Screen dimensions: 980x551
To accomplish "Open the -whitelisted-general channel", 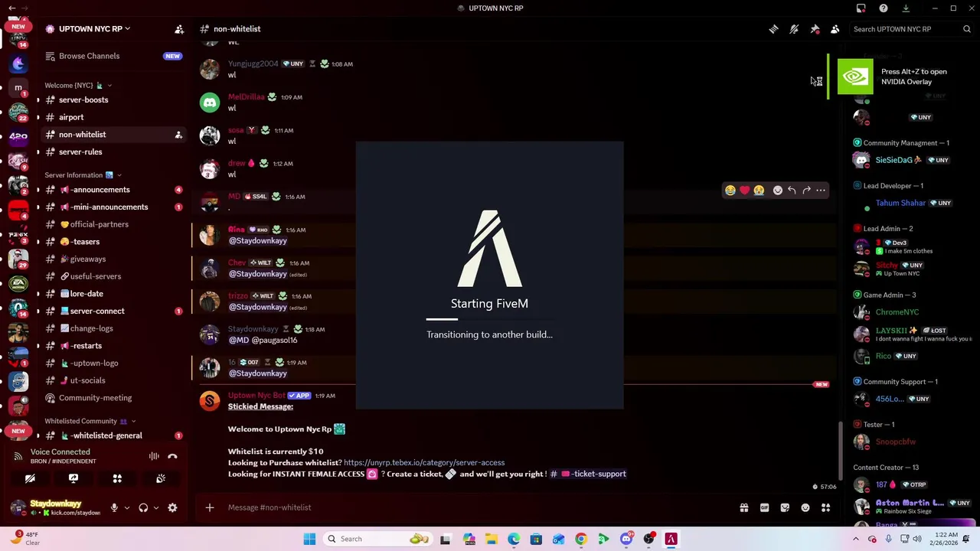I will pyautogui.click(x=106, y=435).
